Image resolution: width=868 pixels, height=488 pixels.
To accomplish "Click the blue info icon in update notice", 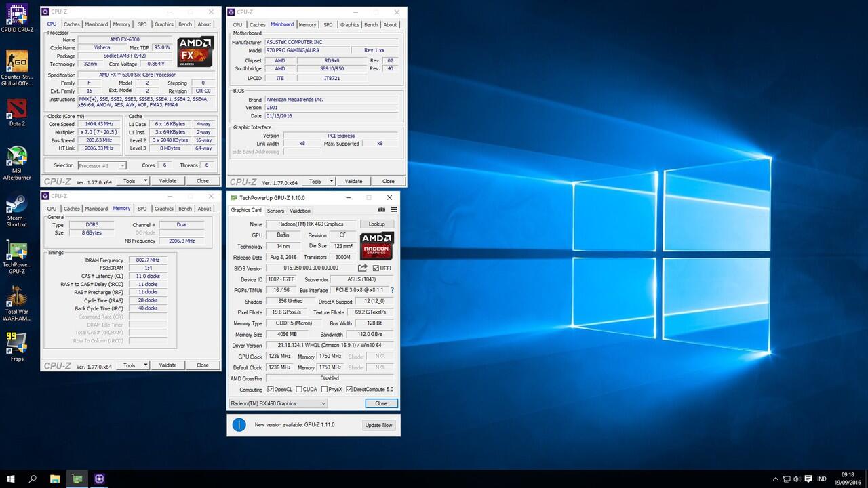I will (x=239, y=425).
